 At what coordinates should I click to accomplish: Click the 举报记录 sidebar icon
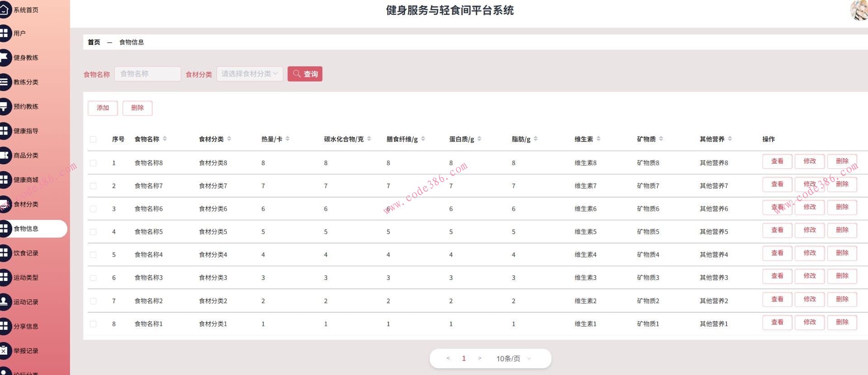pyautogui.click(x=4, y=351)
